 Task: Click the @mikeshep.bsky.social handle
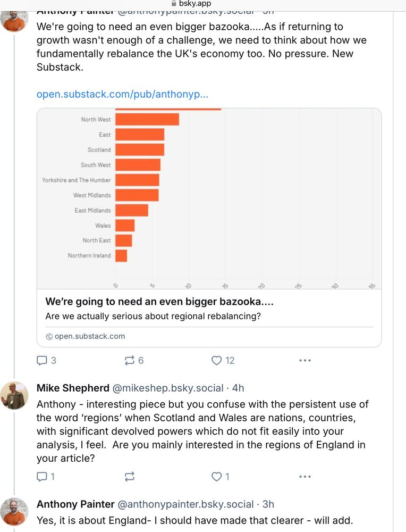(x=167, y=388)
